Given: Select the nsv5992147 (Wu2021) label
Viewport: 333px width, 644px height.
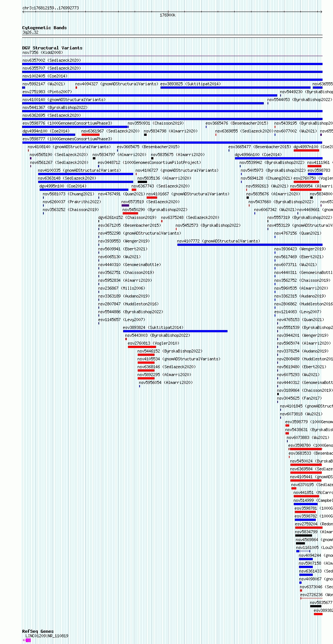Looking at the screenshot, I should (x=44, y=84).
